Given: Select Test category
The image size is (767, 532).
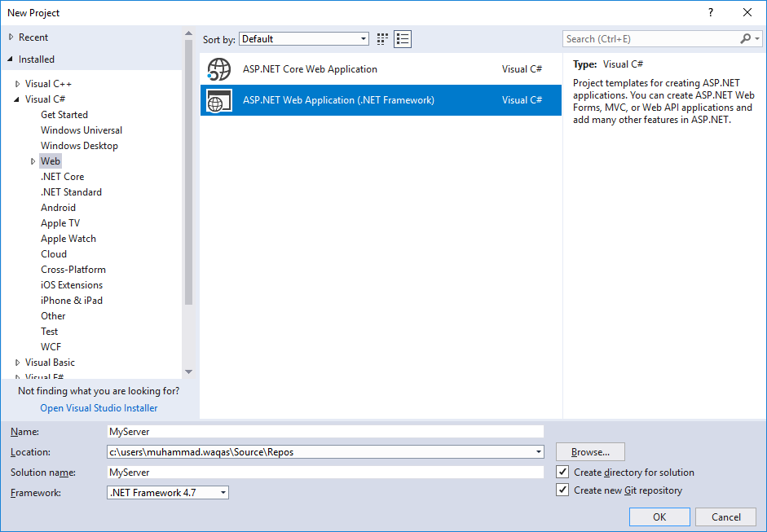Looking at the screenshot, I should point(50,332).
